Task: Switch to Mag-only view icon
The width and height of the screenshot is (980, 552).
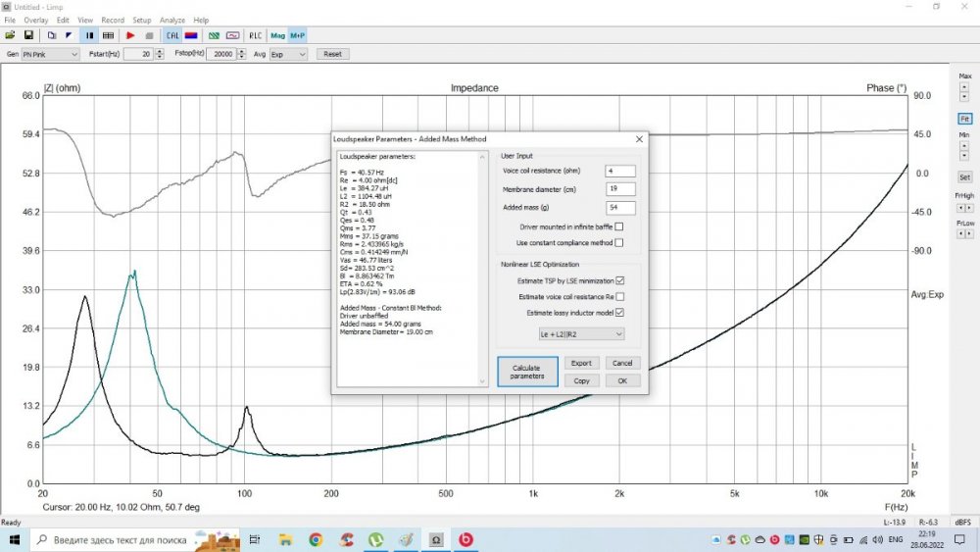Action: 277,35
